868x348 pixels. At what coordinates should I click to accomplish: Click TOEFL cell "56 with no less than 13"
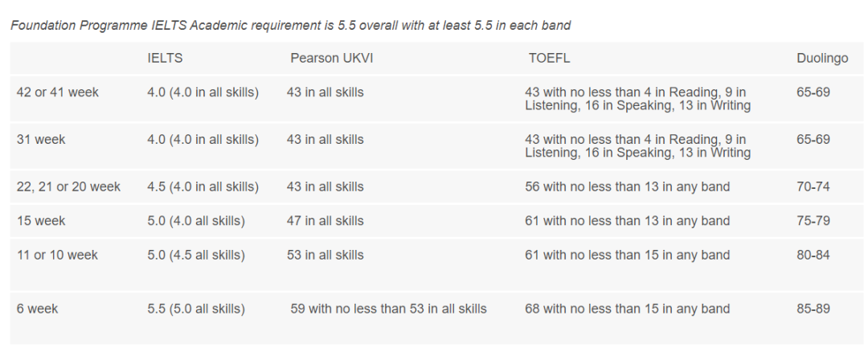[627, 187]
